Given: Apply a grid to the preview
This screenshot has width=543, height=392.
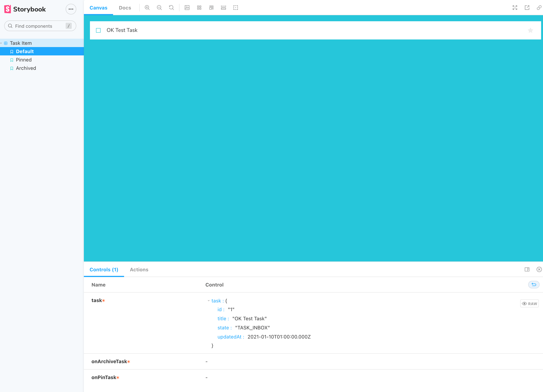Looking at the screenshot, I should (199, 8).
